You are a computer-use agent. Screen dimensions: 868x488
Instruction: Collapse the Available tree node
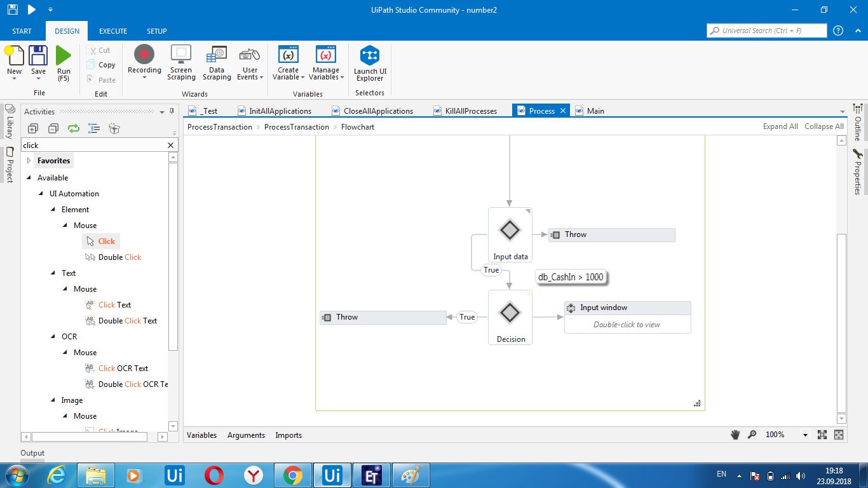coord(29,178)
